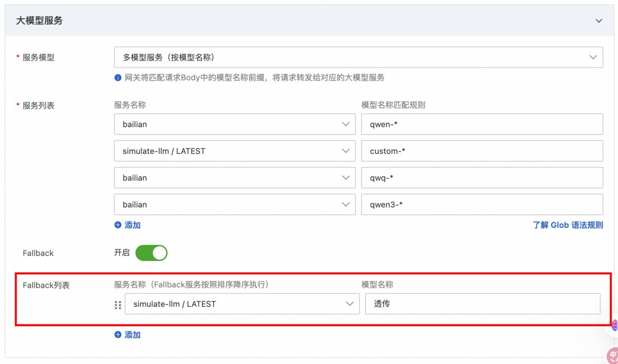Click the 服务名称 header above bailian rows

click(130, 105)
